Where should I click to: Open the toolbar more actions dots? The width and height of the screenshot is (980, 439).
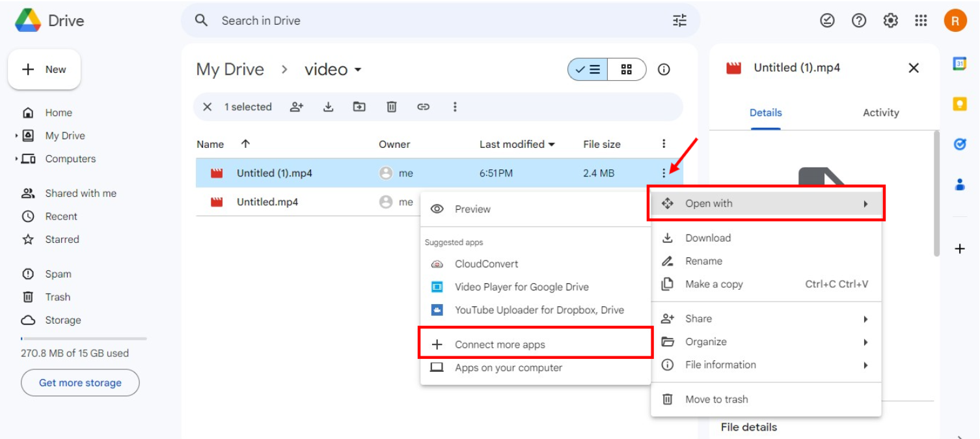(x=455, y=107)
